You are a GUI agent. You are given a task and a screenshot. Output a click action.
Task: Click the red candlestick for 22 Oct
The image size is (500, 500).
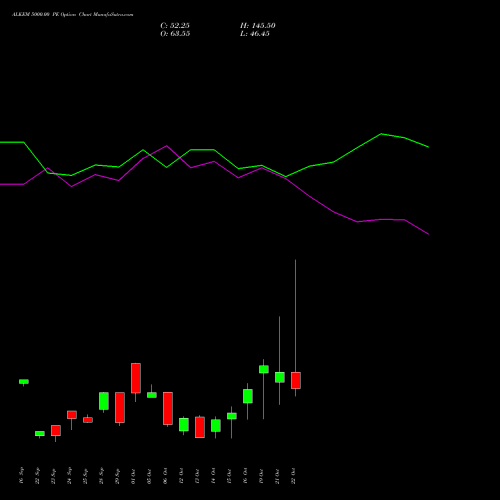click(x=296, y=380)
